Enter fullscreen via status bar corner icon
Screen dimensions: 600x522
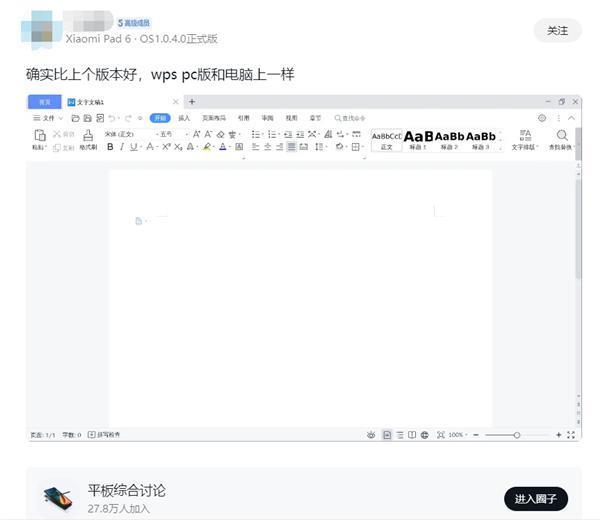(571, 435)
